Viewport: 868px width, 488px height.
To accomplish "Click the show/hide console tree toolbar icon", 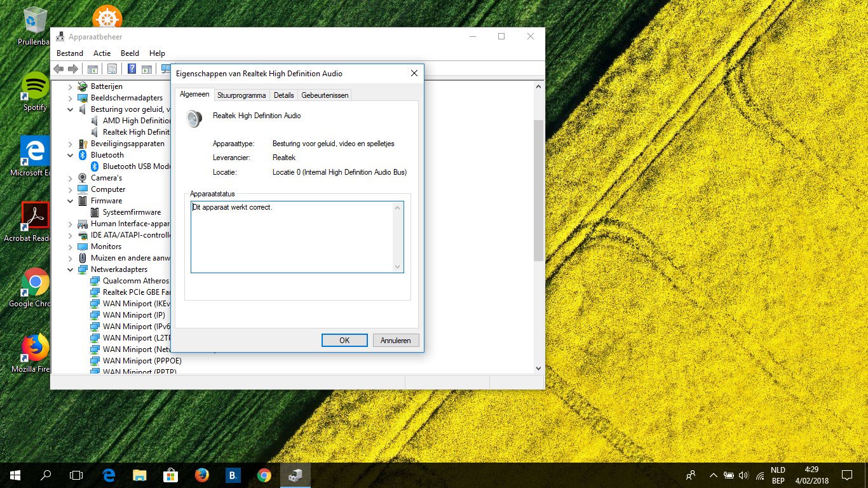I will pyautogui.click(x=93, y=69).
